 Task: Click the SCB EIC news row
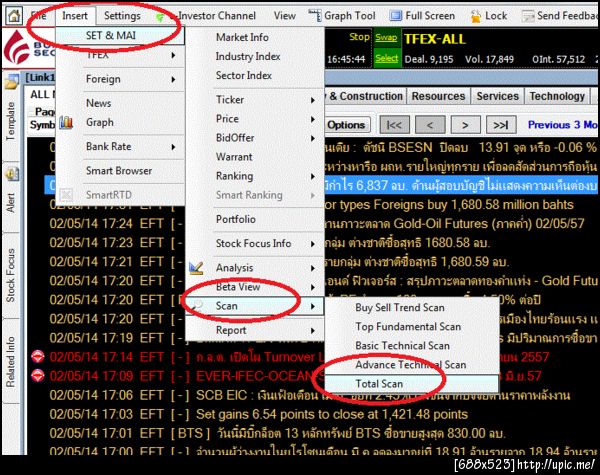pyautogui.click(x=310, y=395)
